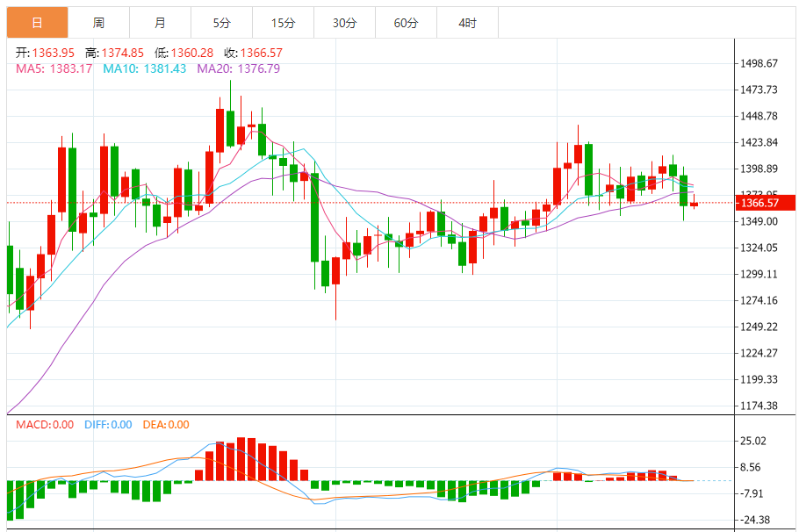Click the MA5 indicator label
The width and height of the screenshot is (799, 532).
[54, 68]
